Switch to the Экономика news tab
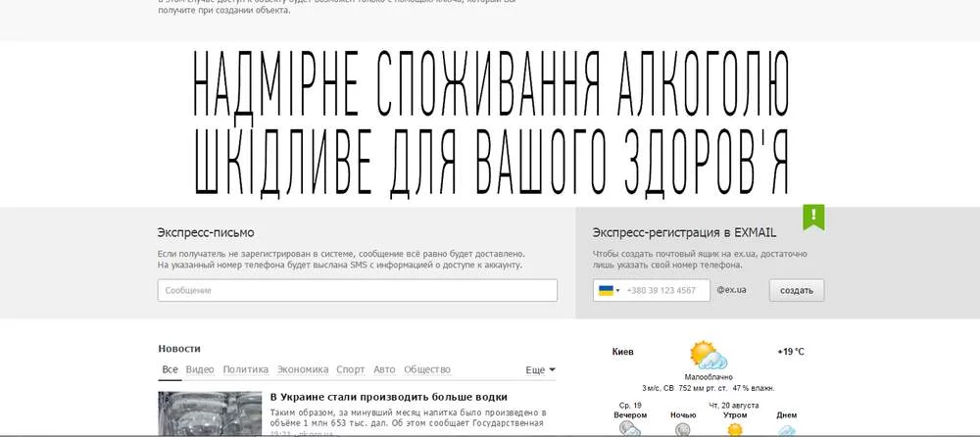 pos(303,369)
